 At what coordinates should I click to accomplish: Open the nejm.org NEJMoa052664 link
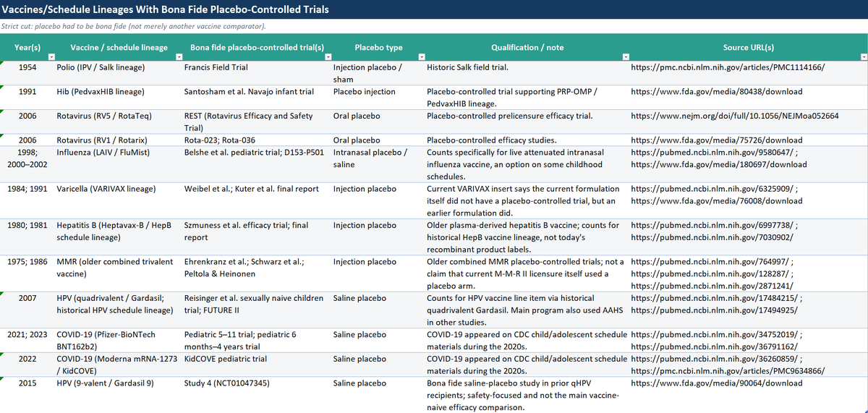(735, 116)
